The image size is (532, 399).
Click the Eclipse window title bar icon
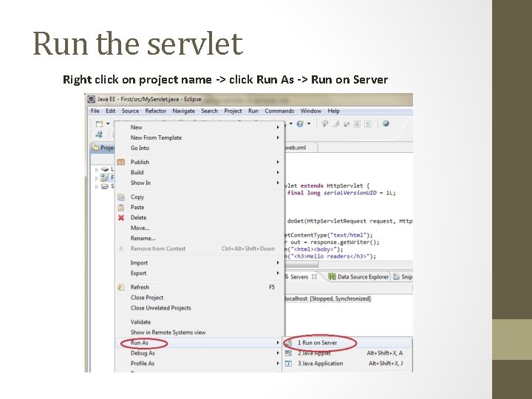[x=91, y=100]
